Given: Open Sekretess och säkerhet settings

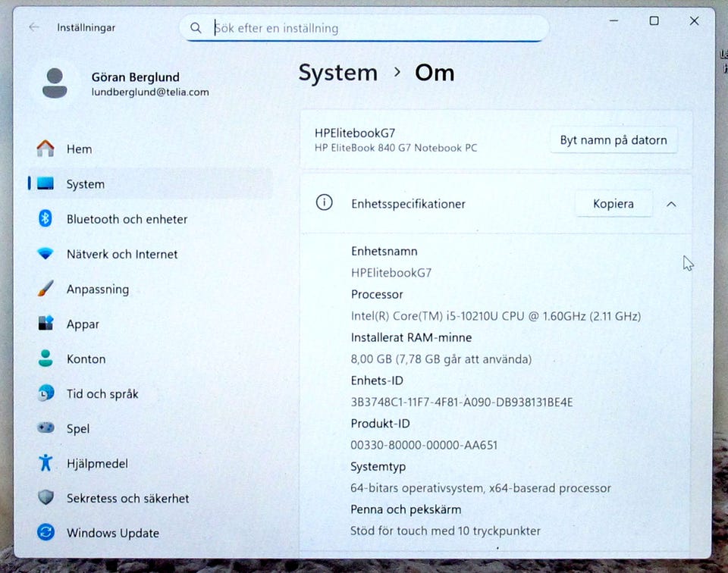Looking at the screenshot, I should click(x=150, y=498).
